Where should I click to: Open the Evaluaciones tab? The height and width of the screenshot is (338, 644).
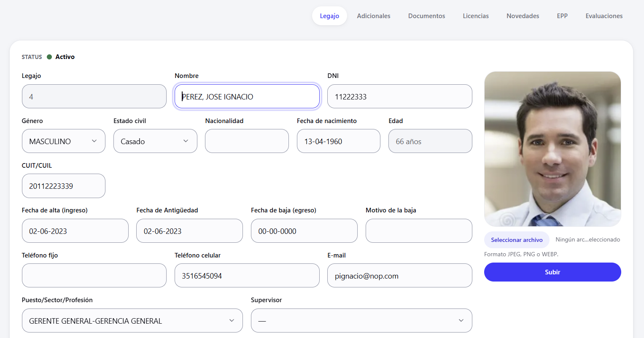click(604, 16)
